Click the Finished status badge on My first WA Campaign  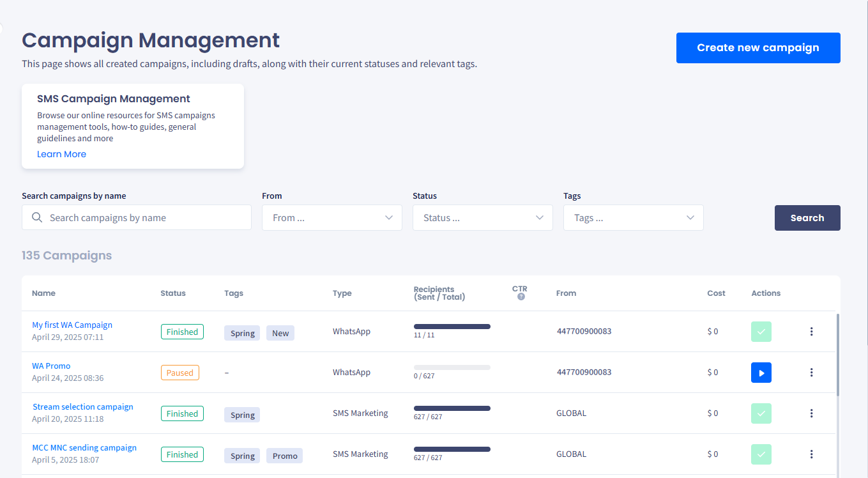182,332
